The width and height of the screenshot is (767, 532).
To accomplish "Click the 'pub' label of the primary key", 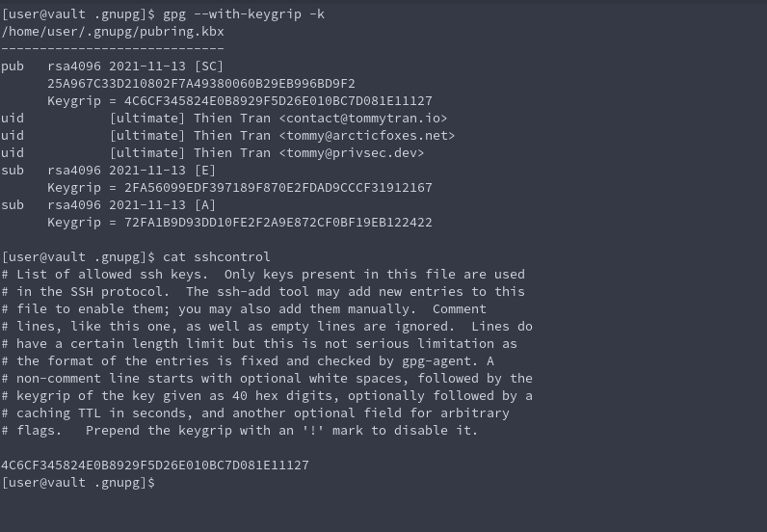I will pos(13,66).
